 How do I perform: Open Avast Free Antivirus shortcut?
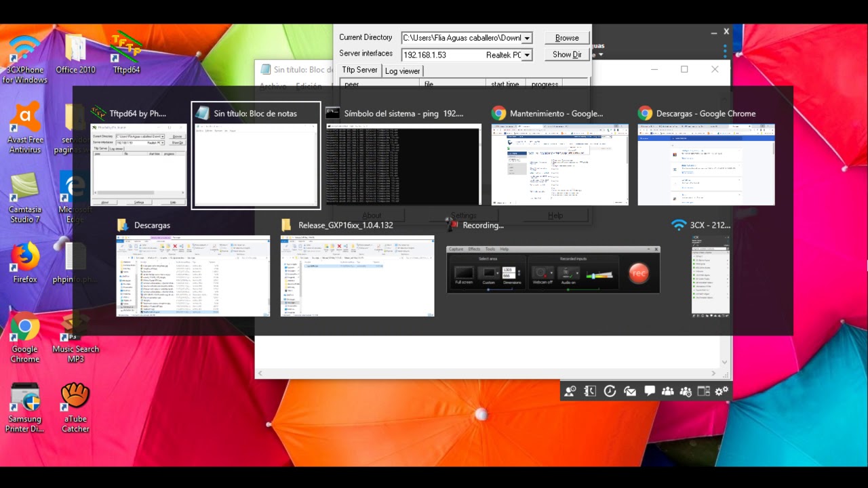(25, 127)
